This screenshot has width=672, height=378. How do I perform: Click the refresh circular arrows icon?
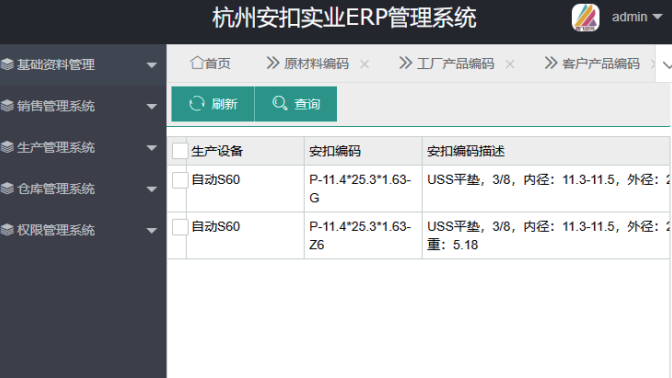(x=197, y=104)
